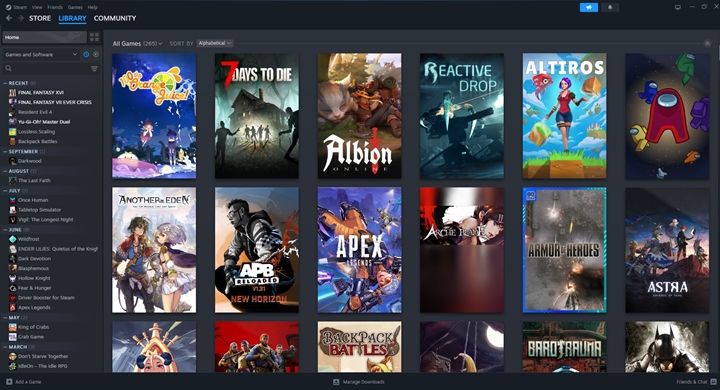The width and height of the screenshot is (720, 390).
Task: Click the library search field
Action: [x=51, y=68]
